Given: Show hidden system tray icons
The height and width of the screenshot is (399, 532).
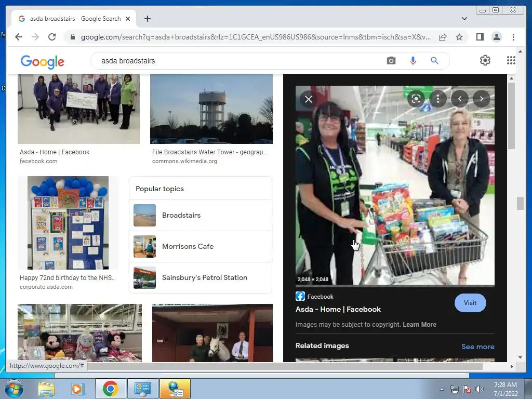Looking at the screenshot, I should coord(442,389).
